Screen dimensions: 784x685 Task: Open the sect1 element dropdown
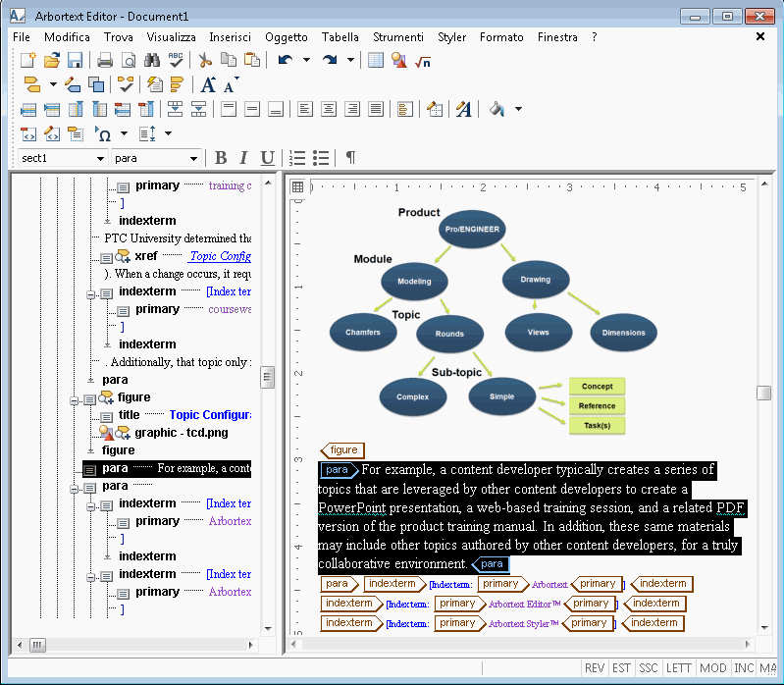(x=63, y=159)
